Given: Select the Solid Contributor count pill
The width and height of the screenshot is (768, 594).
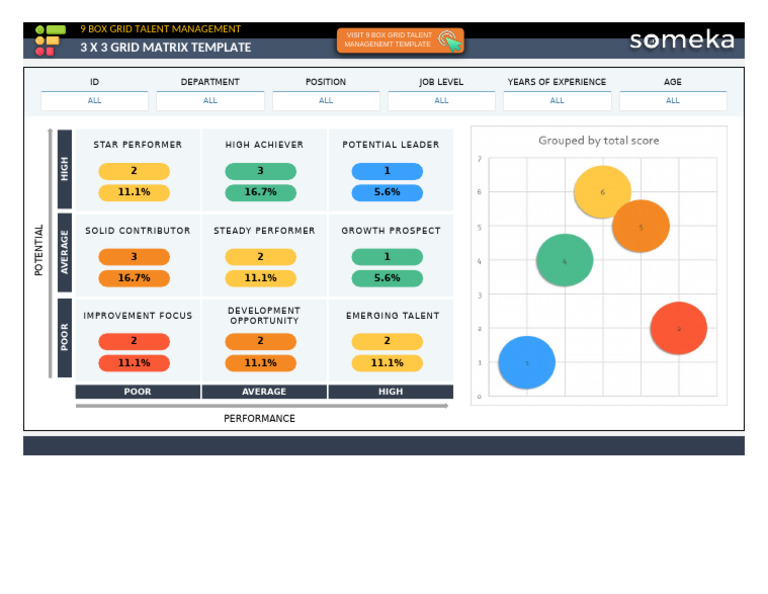Looking at the screenshot, I should click(134, 257).
